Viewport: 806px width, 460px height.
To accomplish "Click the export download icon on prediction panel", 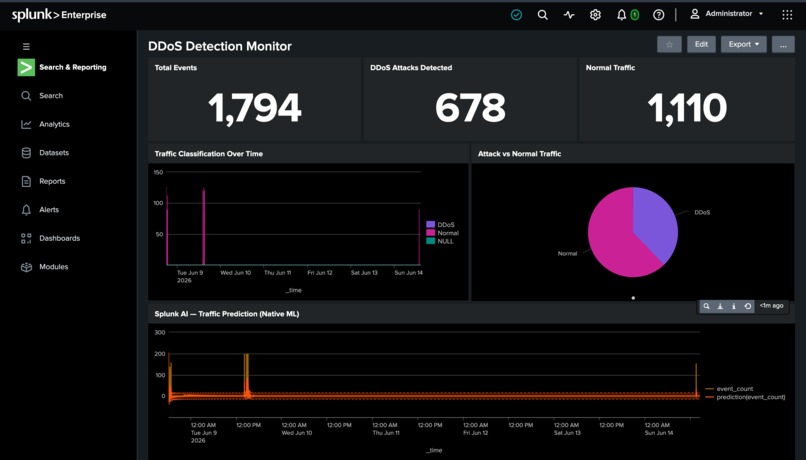I will (x=720, y=306).
